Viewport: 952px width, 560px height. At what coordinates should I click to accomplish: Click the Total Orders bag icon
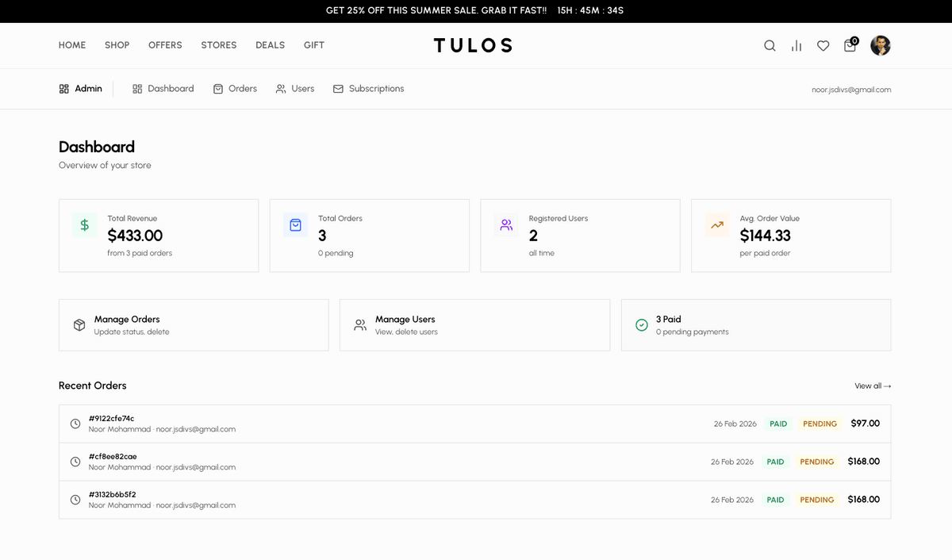[x=295, y=225]
